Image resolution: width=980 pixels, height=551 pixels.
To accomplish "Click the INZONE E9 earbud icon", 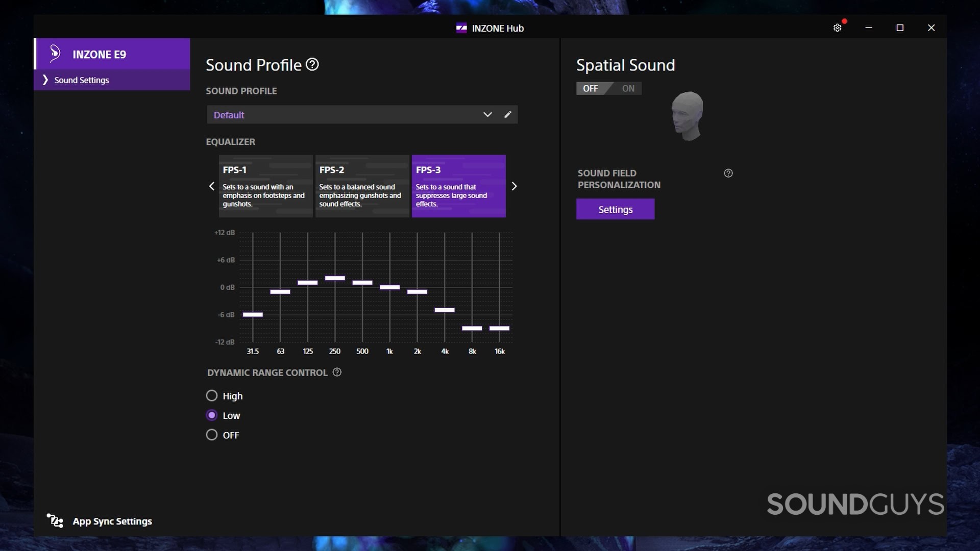I will coord(55,54).
